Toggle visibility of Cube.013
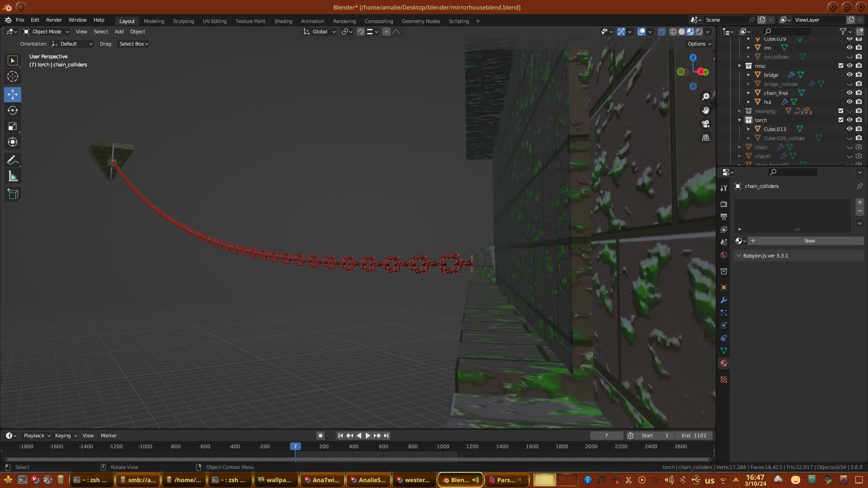Viewport: 868px width, 488px height. 849,129
